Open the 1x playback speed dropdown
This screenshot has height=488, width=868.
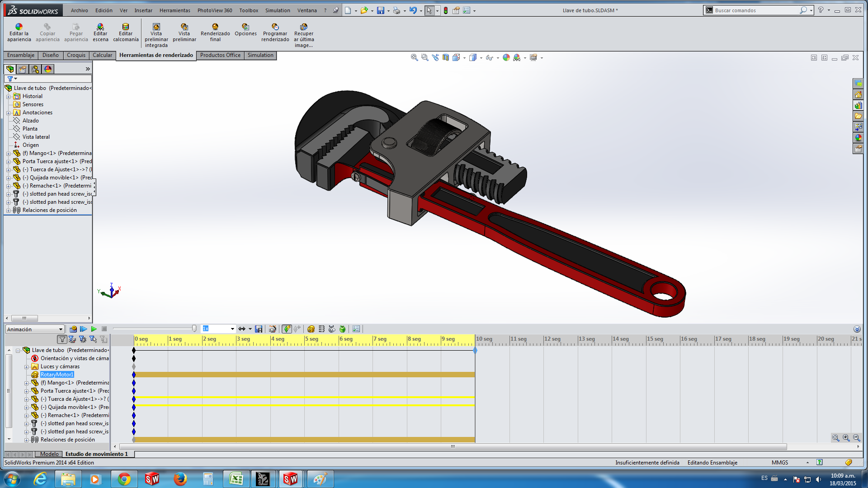tap(232, 329)
